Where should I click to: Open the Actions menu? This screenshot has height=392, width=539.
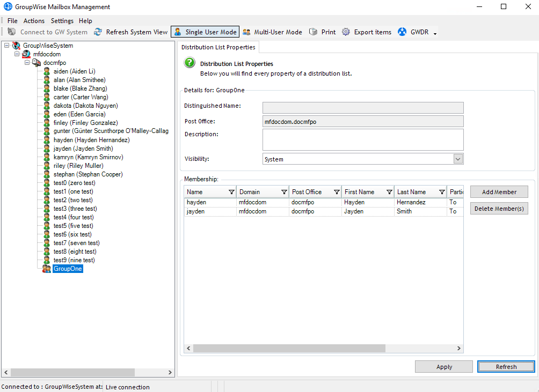34,20
